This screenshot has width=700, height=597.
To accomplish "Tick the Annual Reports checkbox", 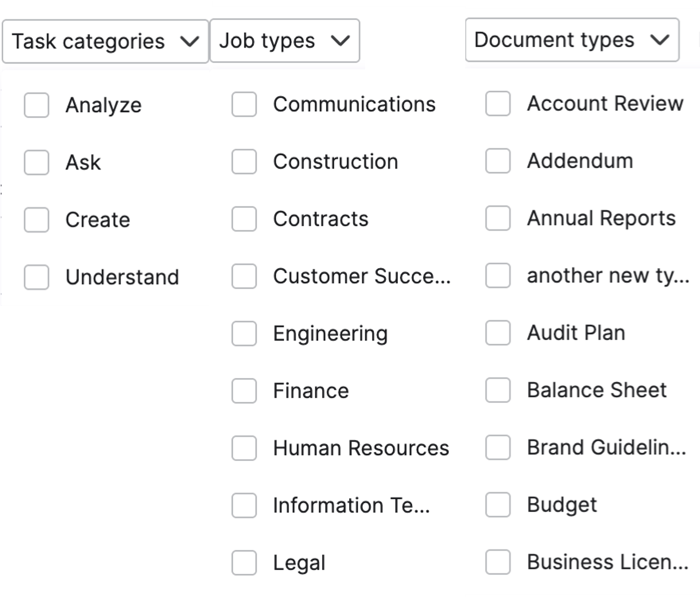I will (498, 218).
